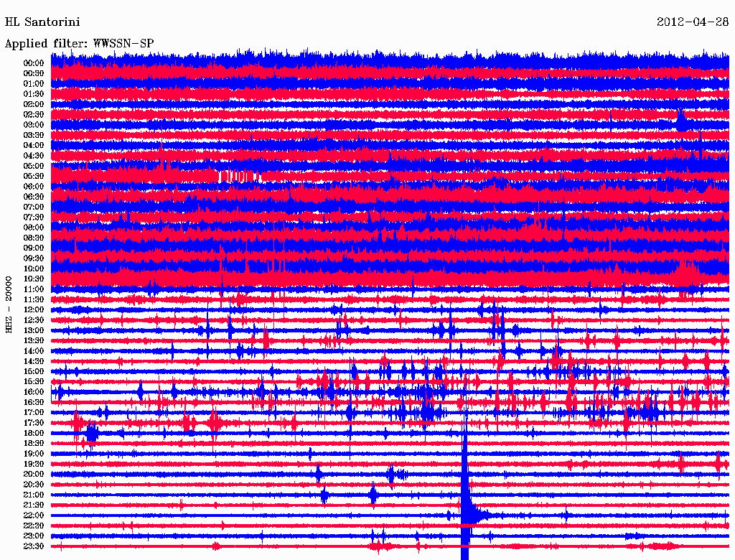
Task: Select the 23:00 time label
Action: tap(34, 536)
